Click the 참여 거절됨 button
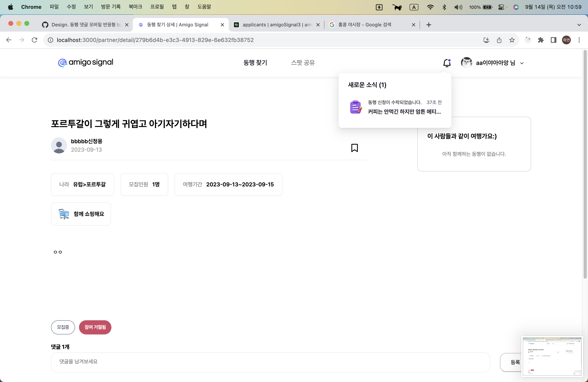Image resolution: width=588 pixels, height=382 pixels. tap(95, 327)
